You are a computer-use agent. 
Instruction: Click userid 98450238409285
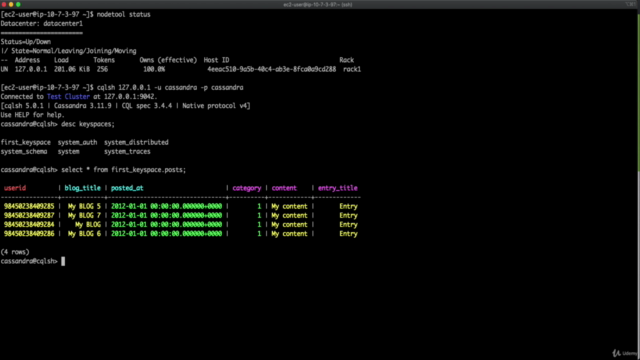[29, 207]
